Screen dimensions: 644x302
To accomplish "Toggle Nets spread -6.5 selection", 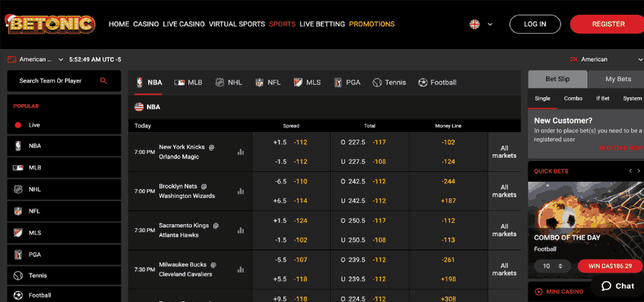I will pos(291,181).
